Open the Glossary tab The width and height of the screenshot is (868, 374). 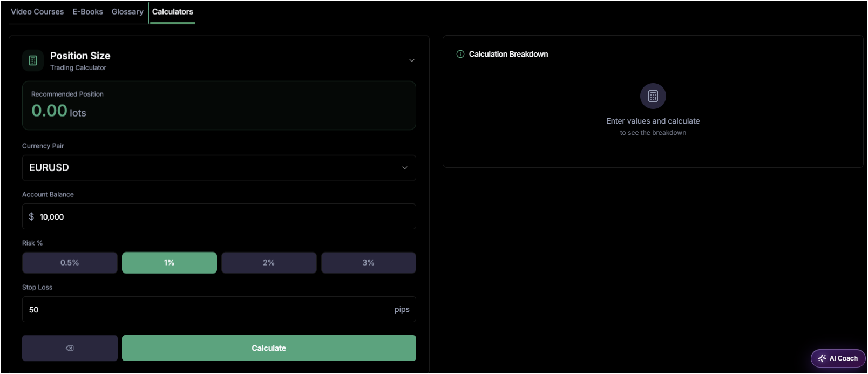click(x=127, y=12)
